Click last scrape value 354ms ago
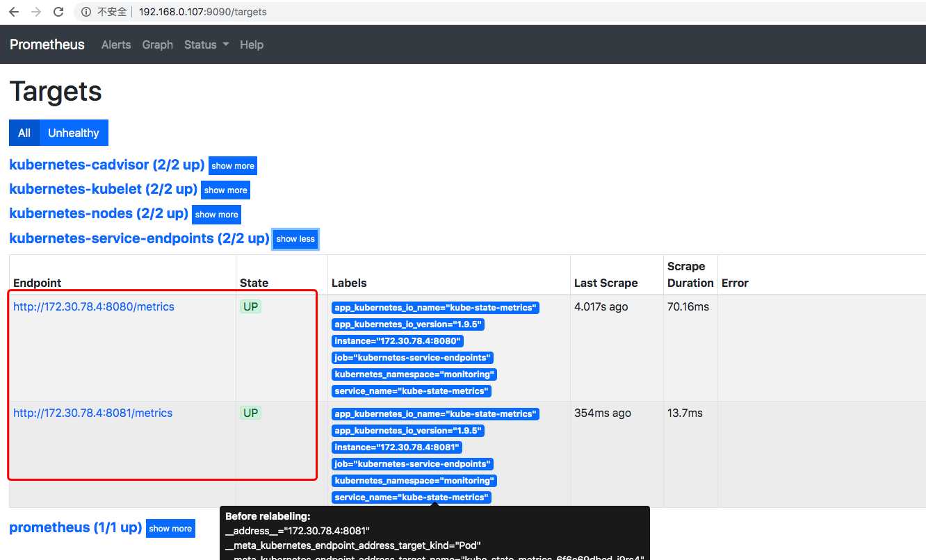Viewport: 926px width, 560px height. point(603,413)
